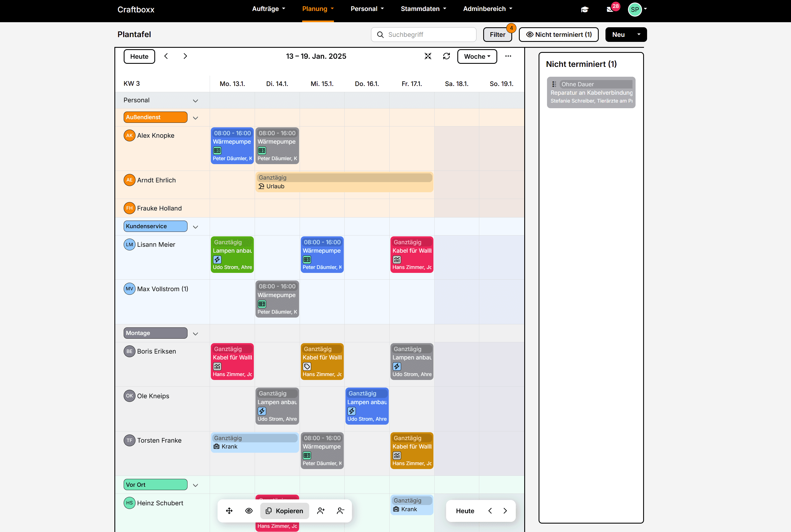Collapse the Außendienst group
Screen dimensions: 791x532
tap(195, 118)
